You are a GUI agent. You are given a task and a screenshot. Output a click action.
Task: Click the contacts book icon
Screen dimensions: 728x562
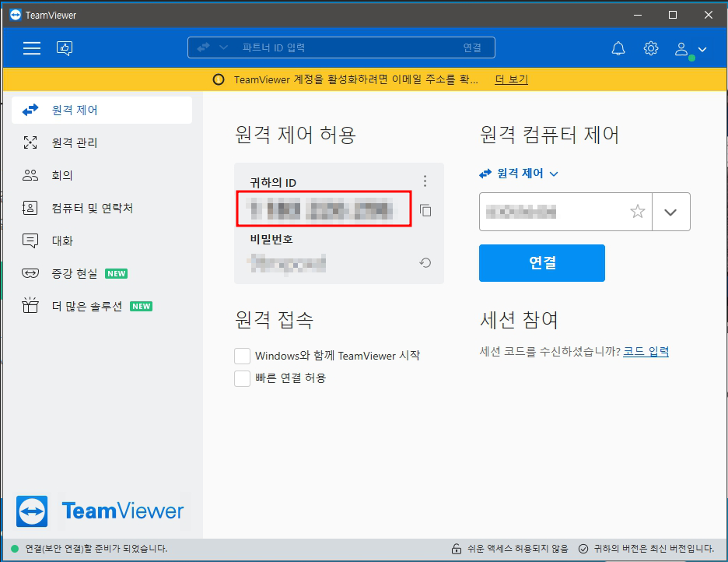point(30,208)
